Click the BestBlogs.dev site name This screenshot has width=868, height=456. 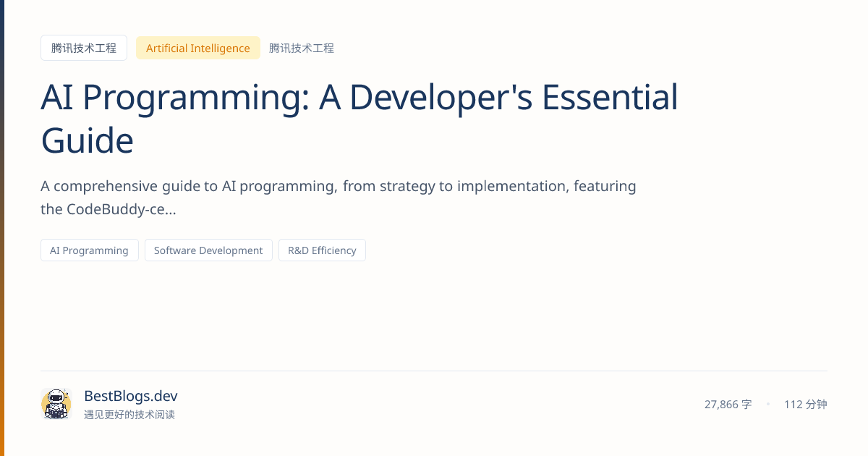(130, 396)
